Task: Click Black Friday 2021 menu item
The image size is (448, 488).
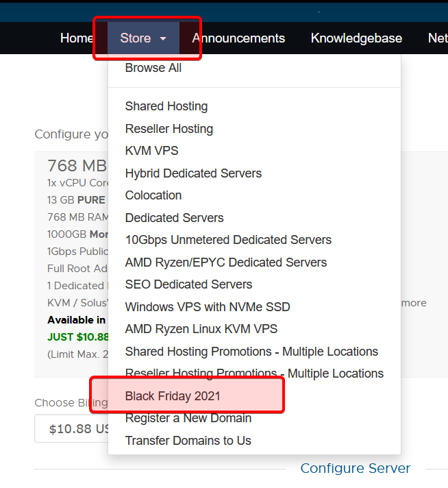Action: click(173, 396)
